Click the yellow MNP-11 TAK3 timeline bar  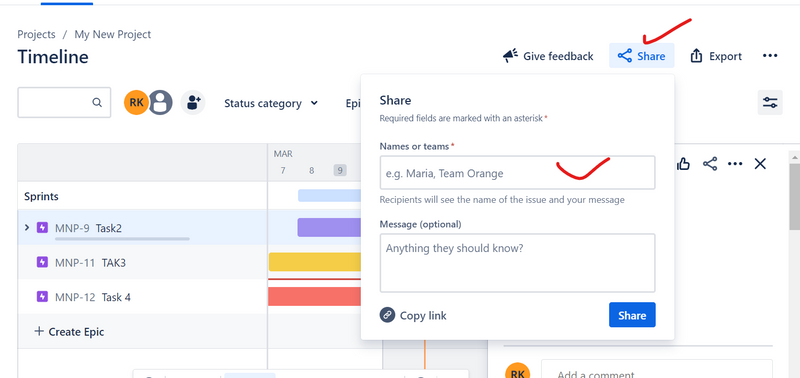(x=315, y=262)
